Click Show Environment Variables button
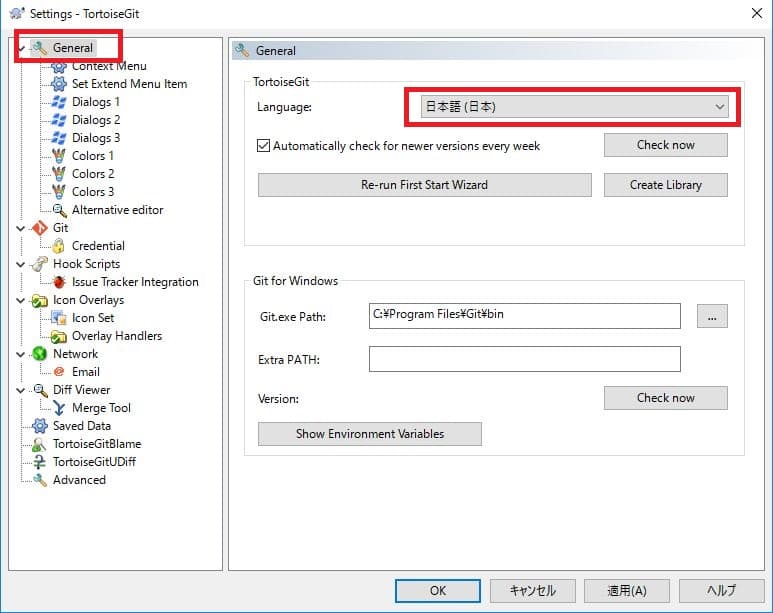 369,434
